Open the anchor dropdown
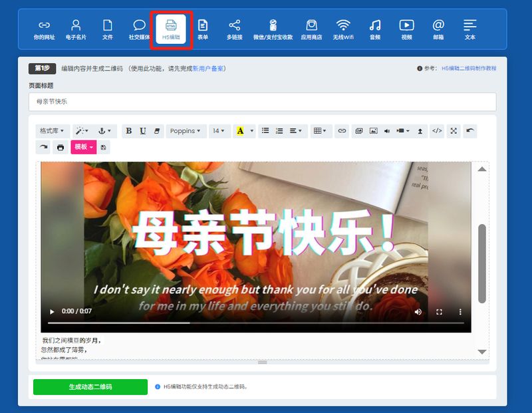The image size is (532, 413). 104,131
